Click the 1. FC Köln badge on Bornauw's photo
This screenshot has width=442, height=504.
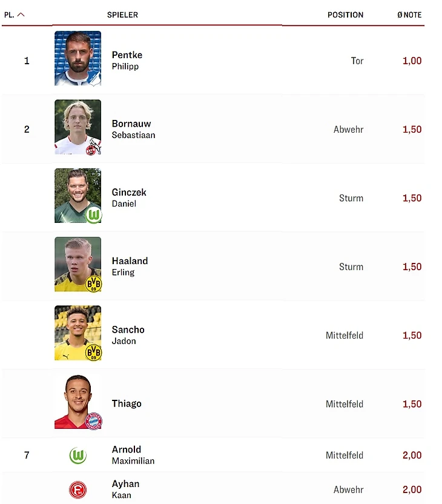pos(94,146)
